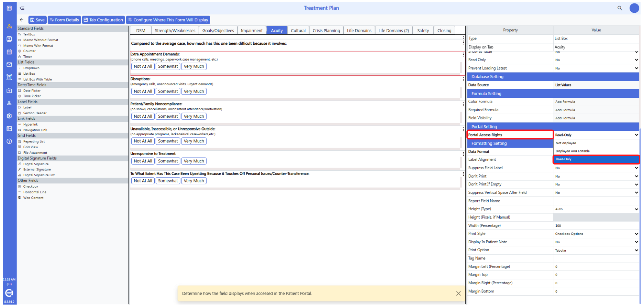
Task: Open the Suppress Field Label dropdown
Action: coord(596,168)
